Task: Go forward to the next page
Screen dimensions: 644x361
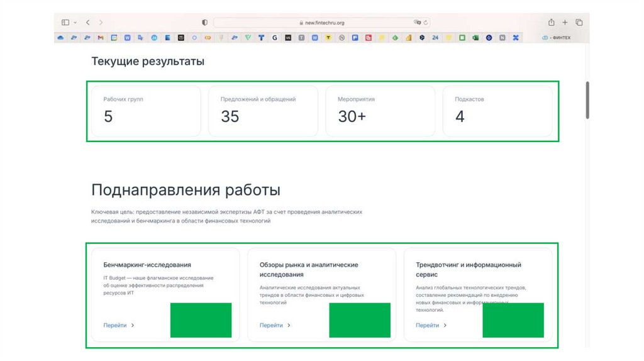Action: pos(101,22)
